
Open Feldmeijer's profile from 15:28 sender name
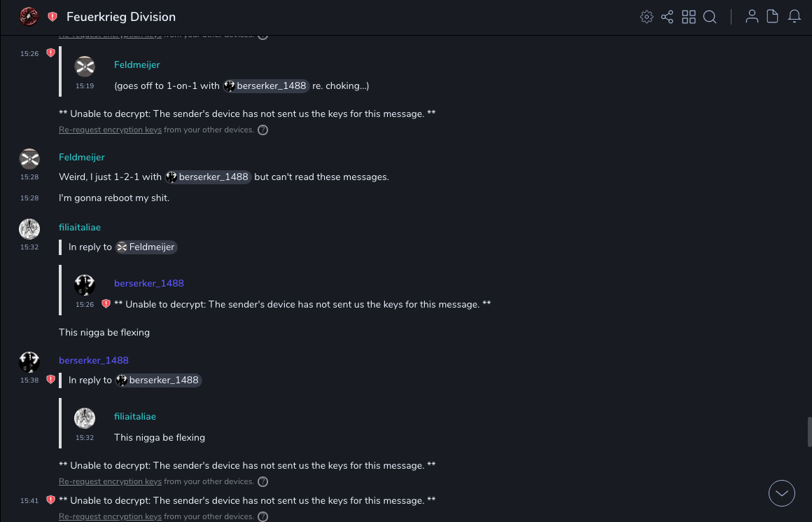pyautogui.click(x=81, y=157)
